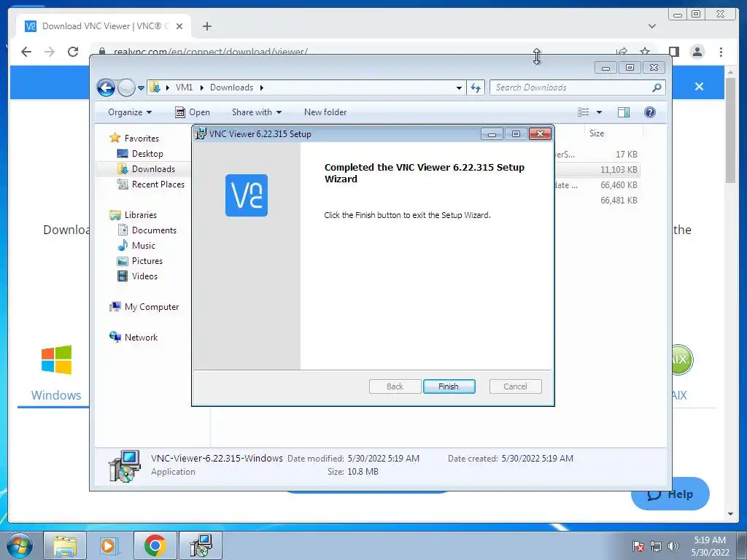Expand address bar history dropdown arrow

point(459,87)
